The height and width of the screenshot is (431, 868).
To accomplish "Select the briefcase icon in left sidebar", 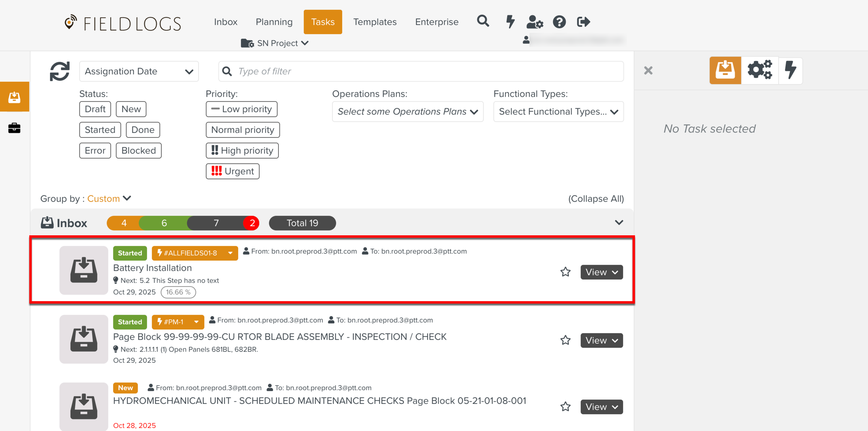I will [14, 128].
